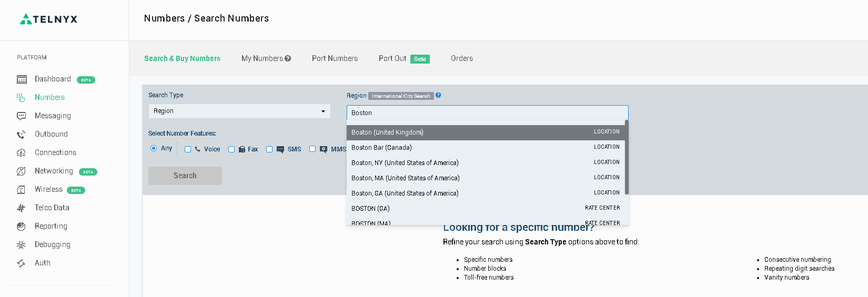
Task: Click the Fax machine feature icon
Action: point(242,149)
